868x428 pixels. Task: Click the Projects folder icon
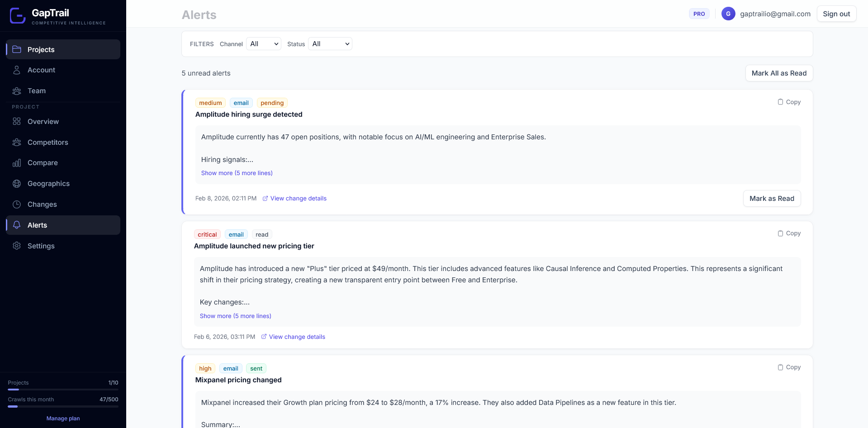point(17,49)
